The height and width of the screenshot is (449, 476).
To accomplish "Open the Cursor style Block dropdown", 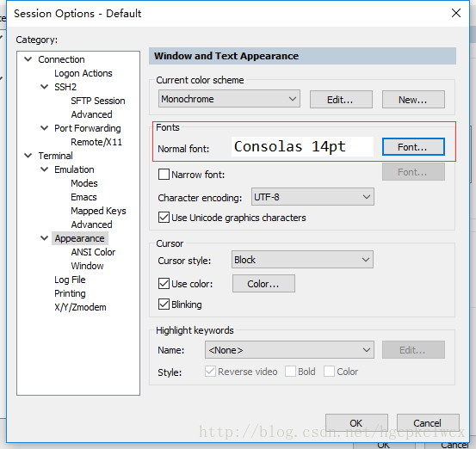I will 302,260.
